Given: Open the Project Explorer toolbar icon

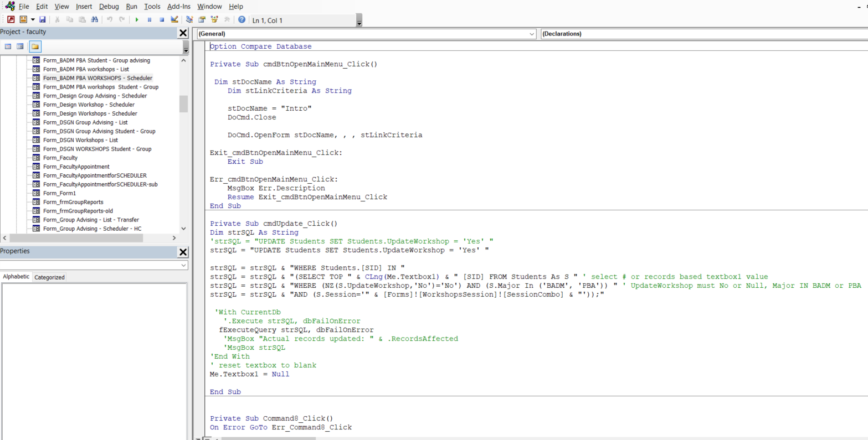Looking at the screenshot, I should pyautogui.click(x=189, y=19).
